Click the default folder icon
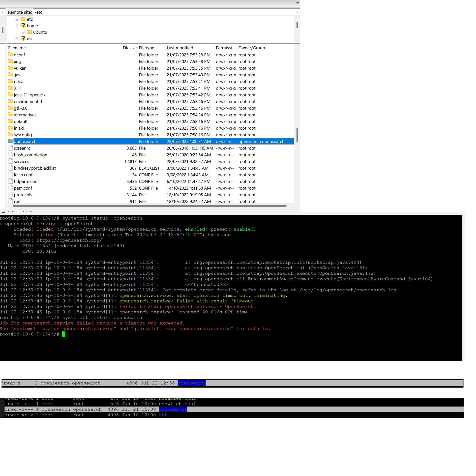Screen dimensions: 476x476 click(x=10, y=121)
